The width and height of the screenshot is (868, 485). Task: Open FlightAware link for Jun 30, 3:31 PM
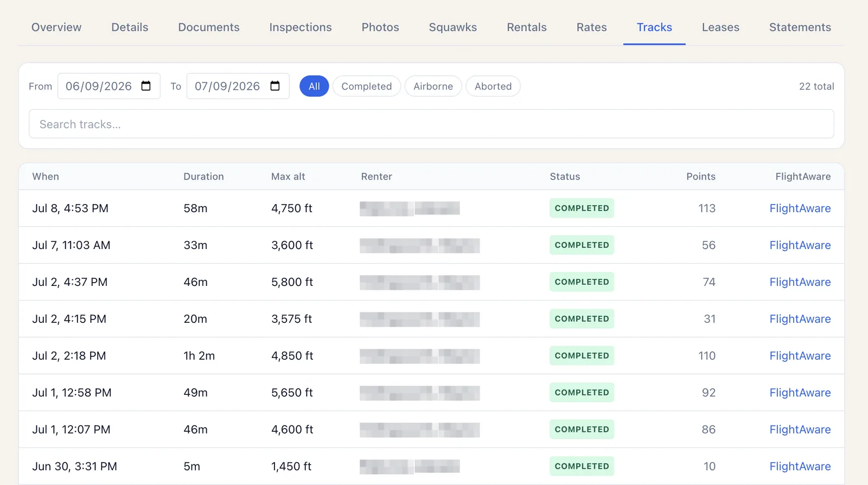[x=800, y=467]
